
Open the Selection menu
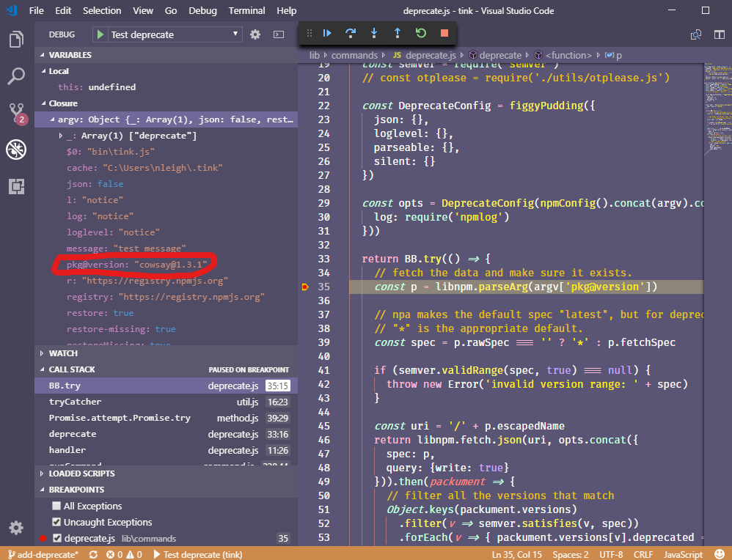102,10
